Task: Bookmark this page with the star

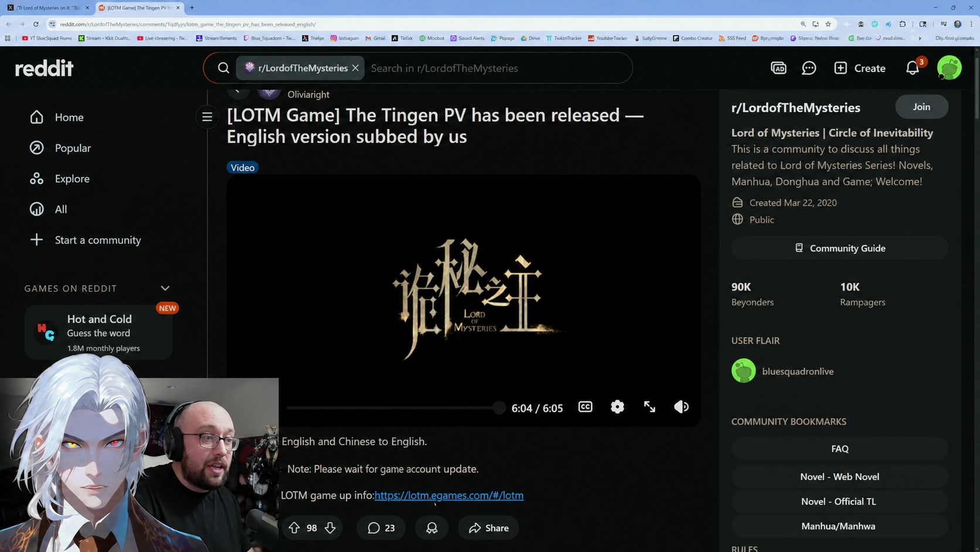Action: [x=828, y=24]
